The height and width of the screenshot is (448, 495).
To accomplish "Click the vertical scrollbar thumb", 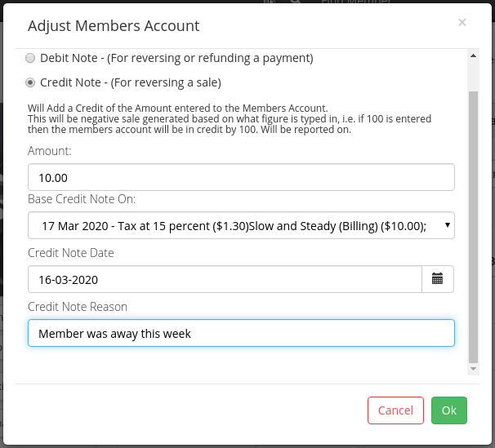I will 473,227.
